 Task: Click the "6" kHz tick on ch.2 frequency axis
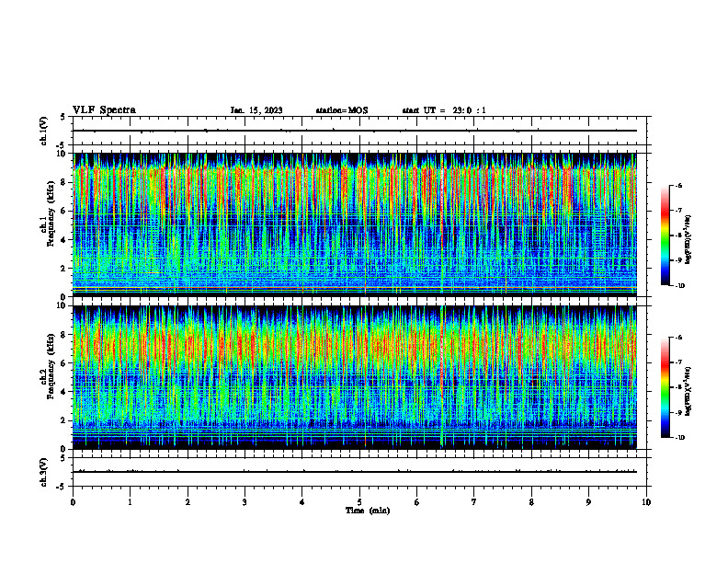coord(64,363)
